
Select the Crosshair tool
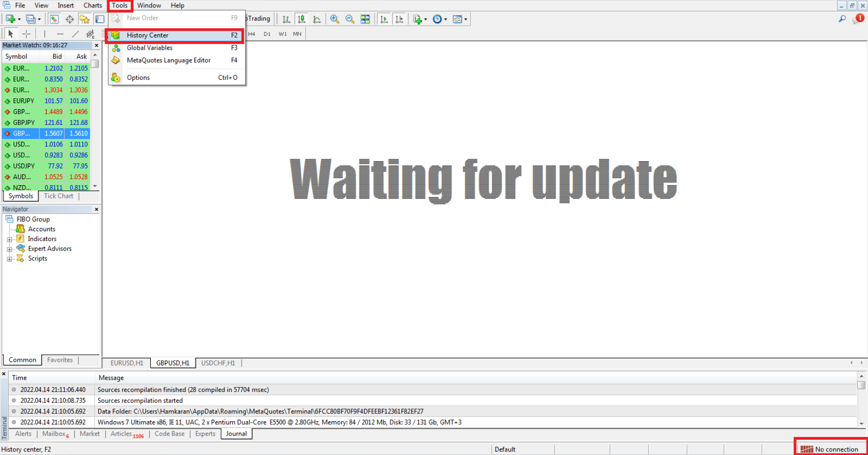tap(26, 34)
